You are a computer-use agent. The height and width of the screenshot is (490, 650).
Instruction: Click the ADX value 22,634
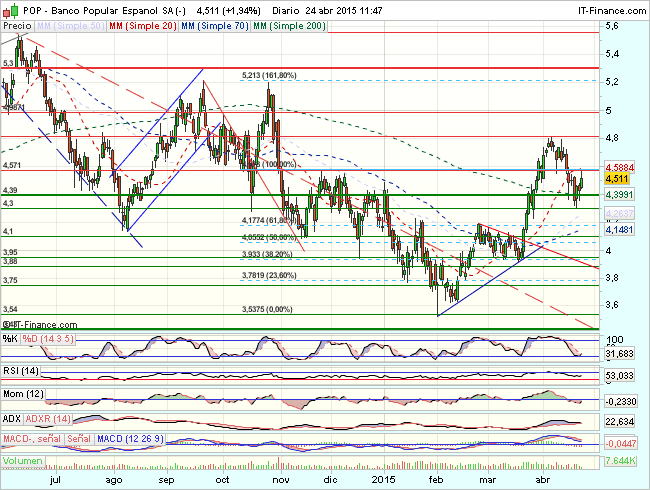[x=619, y=422]
